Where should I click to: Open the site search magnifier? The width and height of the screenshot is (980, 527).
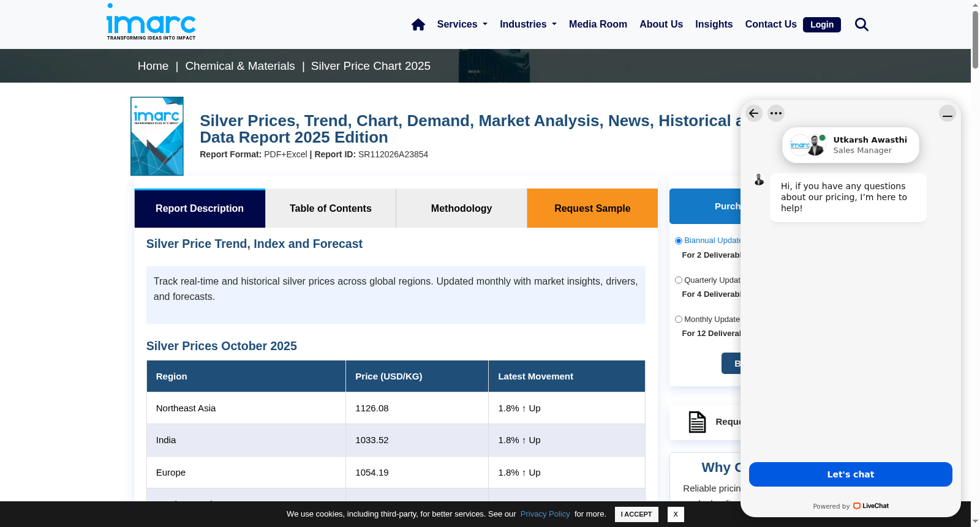point(862,24)
